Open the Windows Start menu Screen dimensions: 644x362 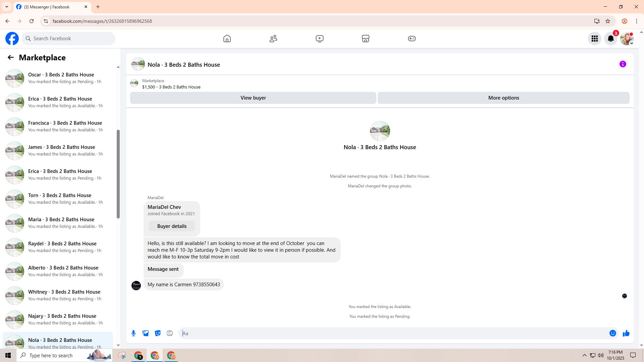point(8,355)
